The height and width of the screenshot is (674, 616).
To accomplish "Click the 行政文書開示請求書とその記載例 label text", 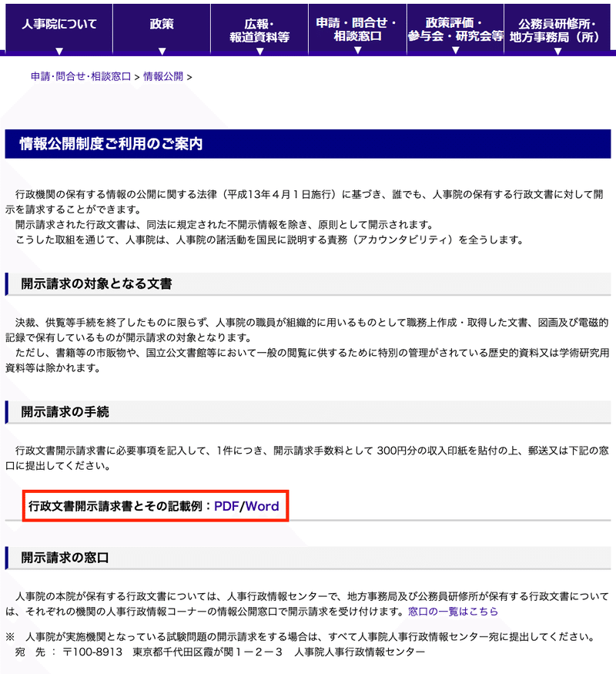I will pos(115,506).
